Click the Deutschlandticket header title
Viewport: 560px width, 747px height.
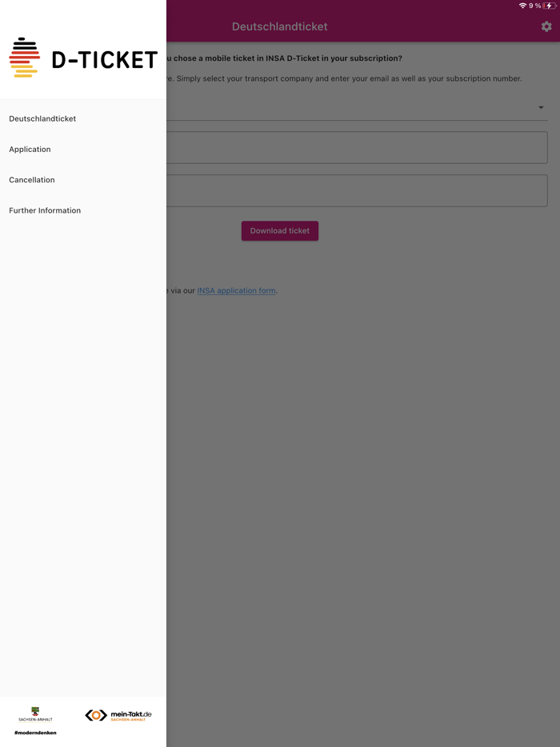[280, 26]
